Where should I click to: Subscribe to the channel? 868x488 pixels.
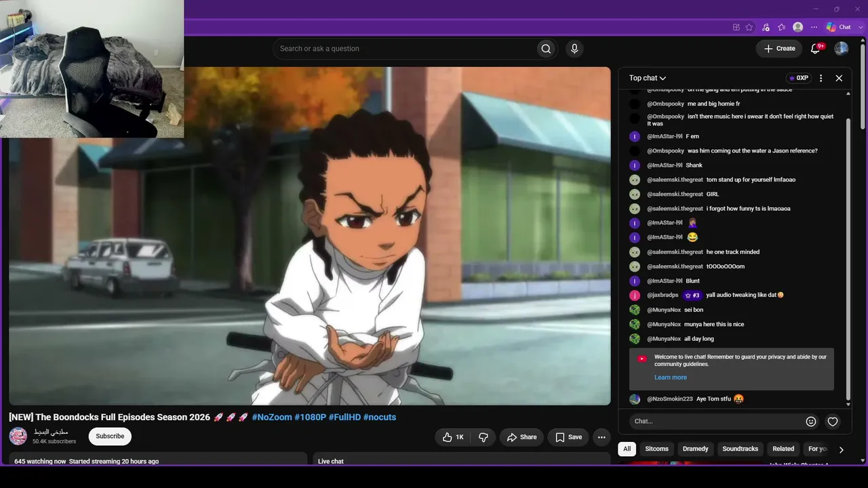pos(110,436)
